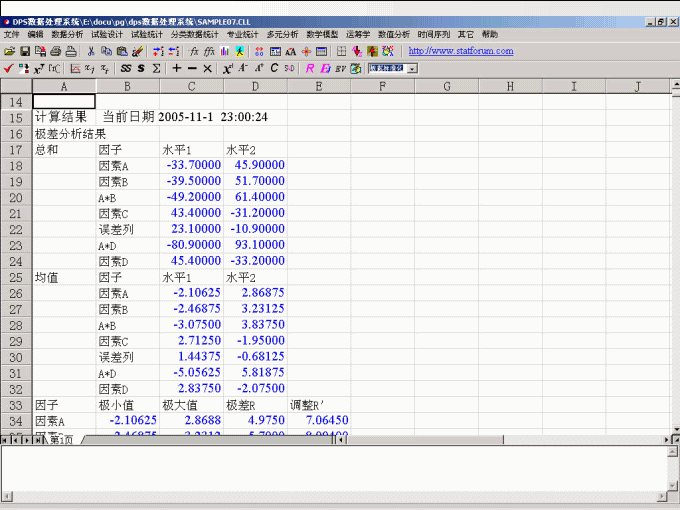Click the multiply X operator icon
680x510 pixels.
pyautogui.click(x=207, y=68)
